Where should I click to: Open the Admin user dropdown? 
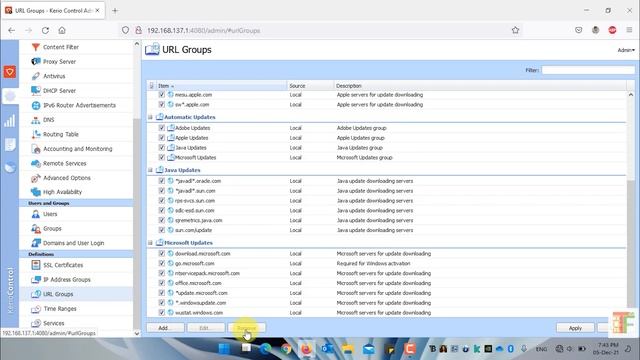tap(626, 50)
